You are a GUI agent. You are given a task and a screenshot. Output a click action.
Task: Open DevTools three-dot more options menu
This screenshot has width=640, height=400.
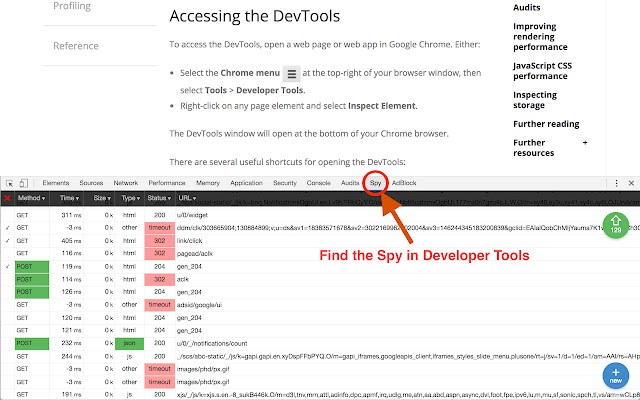616,183
